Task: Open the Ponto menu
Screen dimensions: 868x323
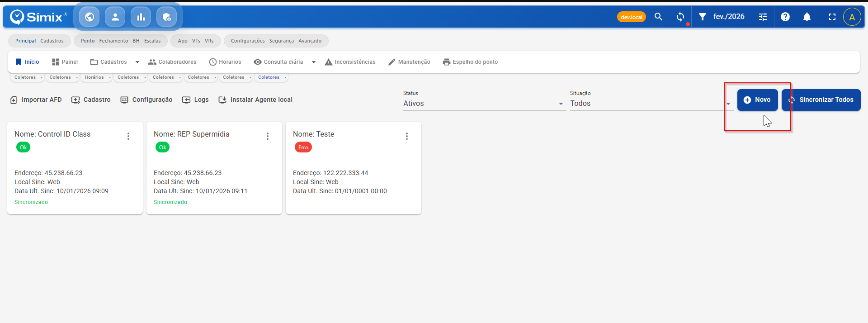Action: pyautogui.click(x=88, y=41)
